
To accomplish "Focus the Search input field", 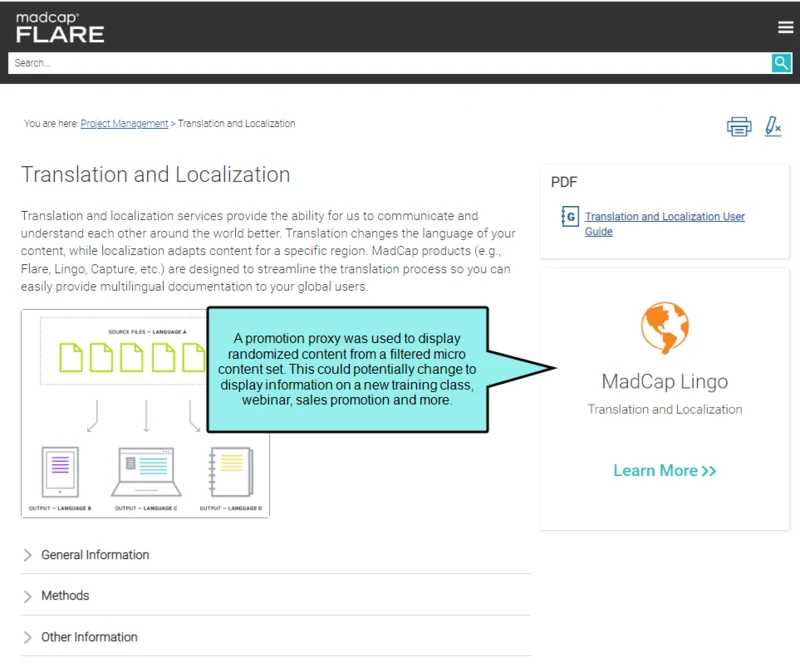I will (389, 63).
